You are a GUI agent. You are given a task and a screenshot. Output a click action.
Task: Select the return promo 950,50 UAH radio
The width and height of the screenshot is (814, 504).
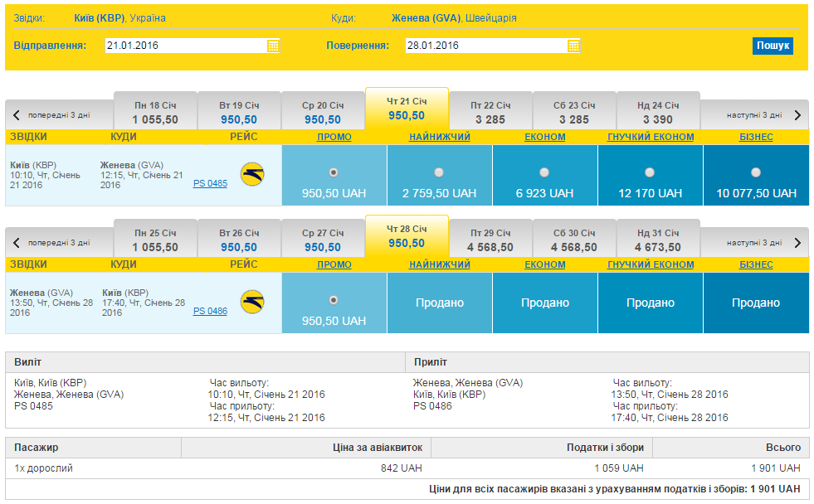(334, 300)
